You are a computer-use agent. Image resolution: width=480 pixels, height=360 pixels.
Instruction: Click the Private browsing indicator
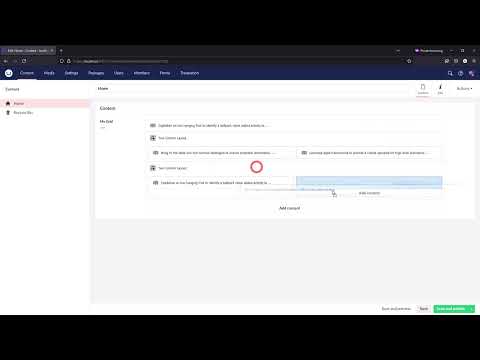tap(429, 51)
